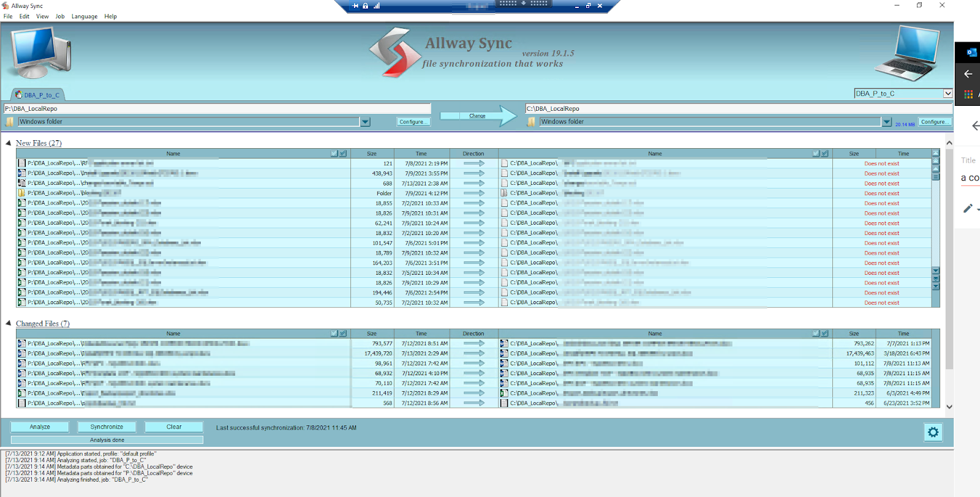
Task: Click the lock icon on remote desktop bar
Action: pyautogui.click(x=366, y=6)
